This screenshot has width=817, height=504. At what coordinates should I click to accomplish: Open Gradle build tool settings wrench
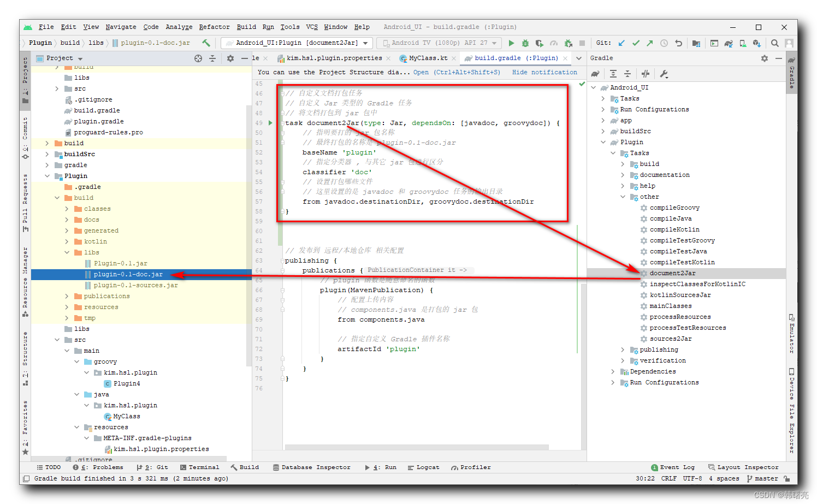(664, 74)
